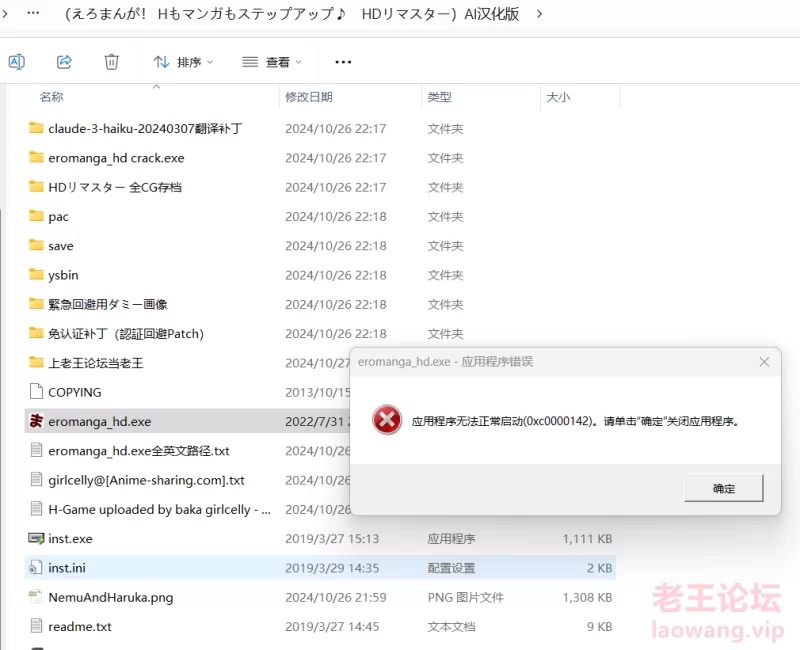The image size is (800, 650).
Task: Click the folder name ysbin
Action: tap(63, 276)
